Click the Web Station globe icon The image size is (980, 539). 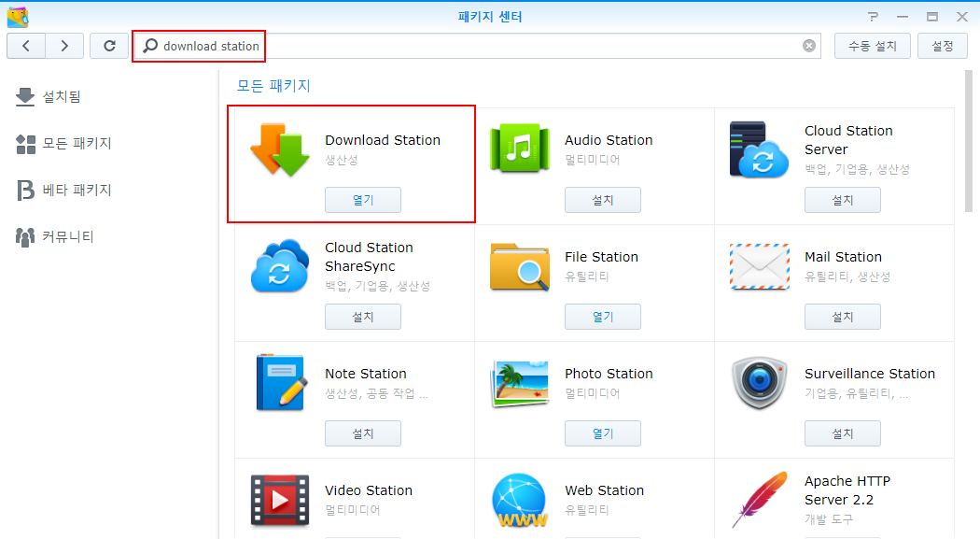click(x=520, y=500)
